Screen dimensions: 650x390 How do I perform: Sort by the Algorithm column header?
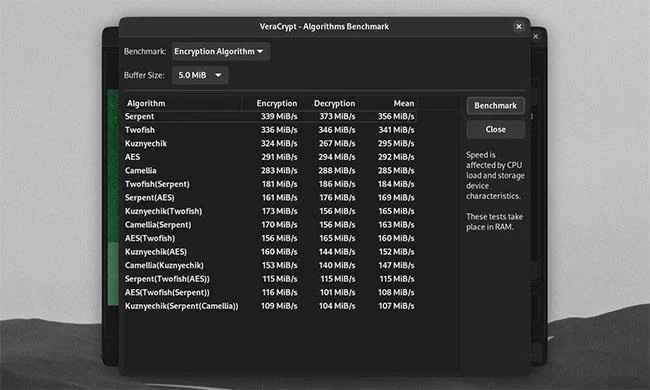point(183,103)
